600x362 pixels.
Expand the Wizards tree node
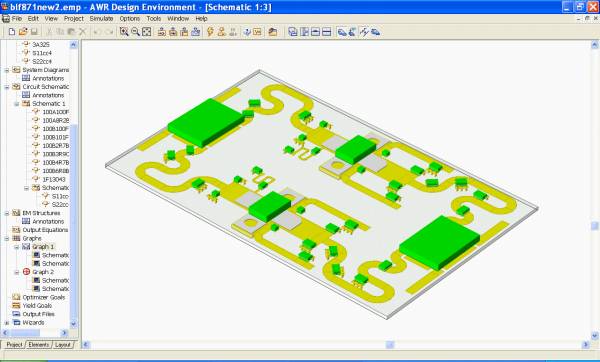[7, 323]
